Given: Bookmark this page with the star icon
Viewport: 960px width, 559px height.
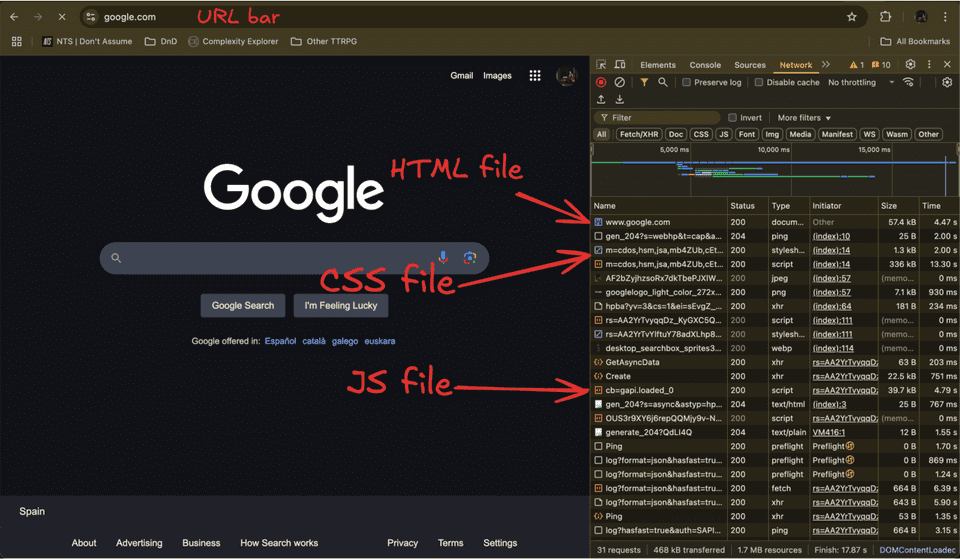Looking at the screenshot, I should pos(852,17).
